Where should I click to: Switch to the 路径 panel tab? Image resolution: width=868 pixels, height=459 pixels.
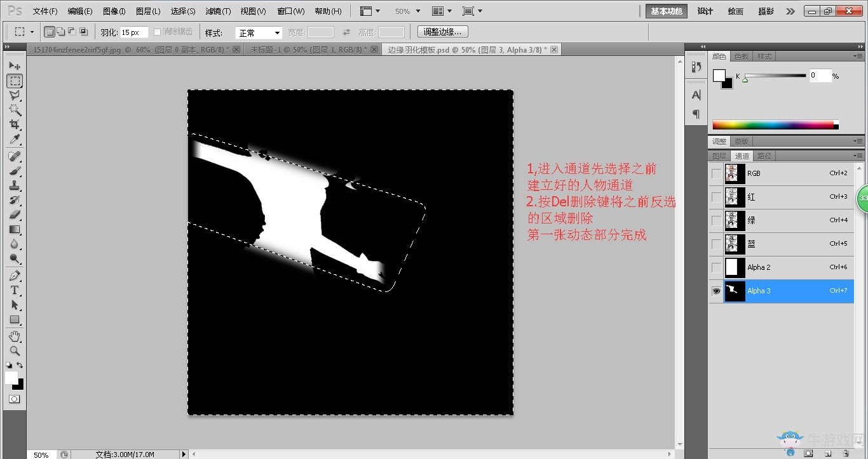point(764,156)
